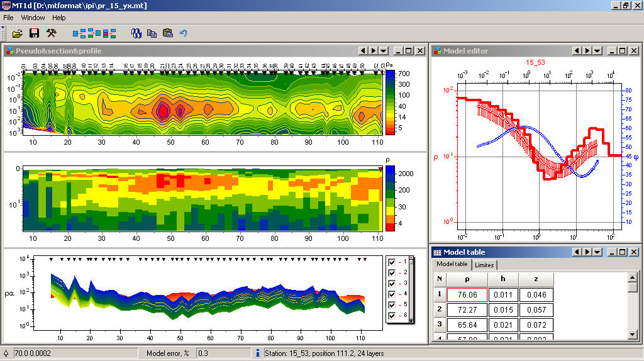Open the Window menu

pyautogui.click(x=33, y=18)
